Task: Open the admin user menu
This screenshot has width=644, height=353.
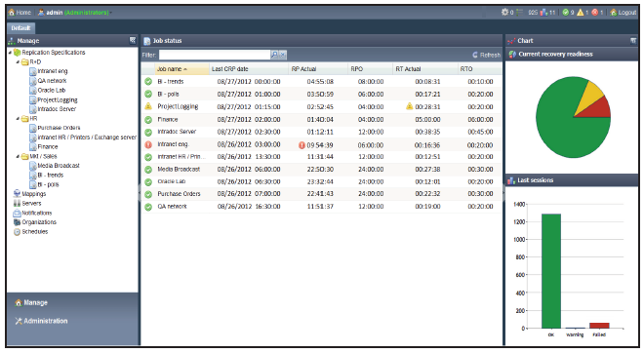Action: 75,13
